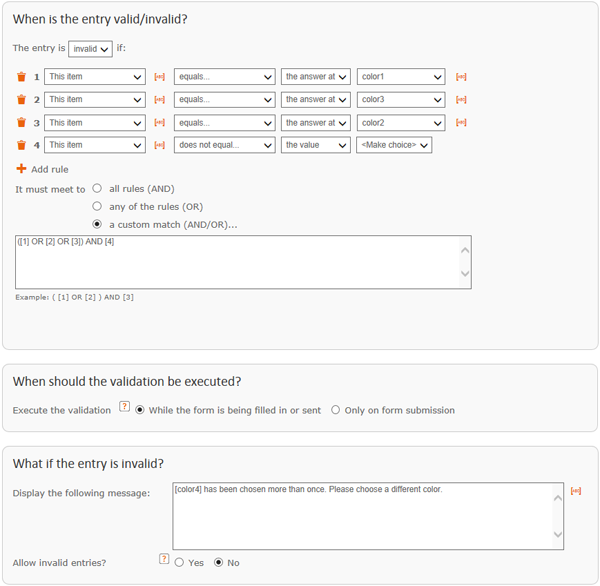This screenshot has height=586, width=600.
Task: Open rule 1 equals operator dropdown
Action: point(225,77)
